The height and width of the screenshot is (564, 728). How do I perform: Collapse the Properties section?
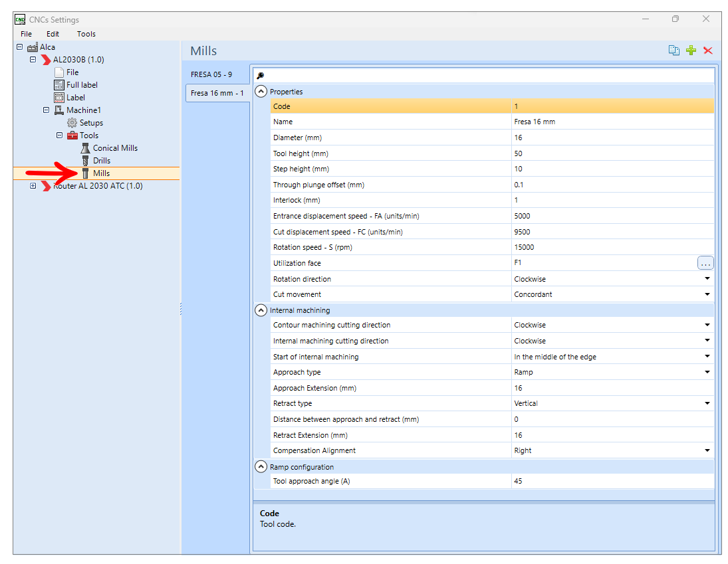[261, 92]
